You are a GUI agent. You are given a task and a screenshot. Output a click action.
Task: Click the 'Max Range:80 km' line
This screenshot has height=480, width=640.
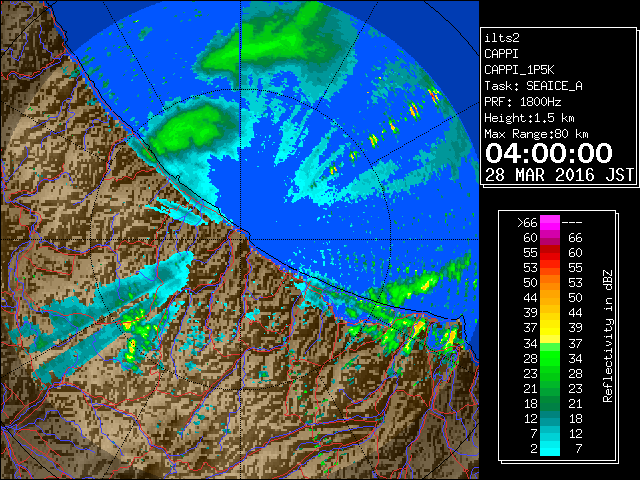(536, 134)
